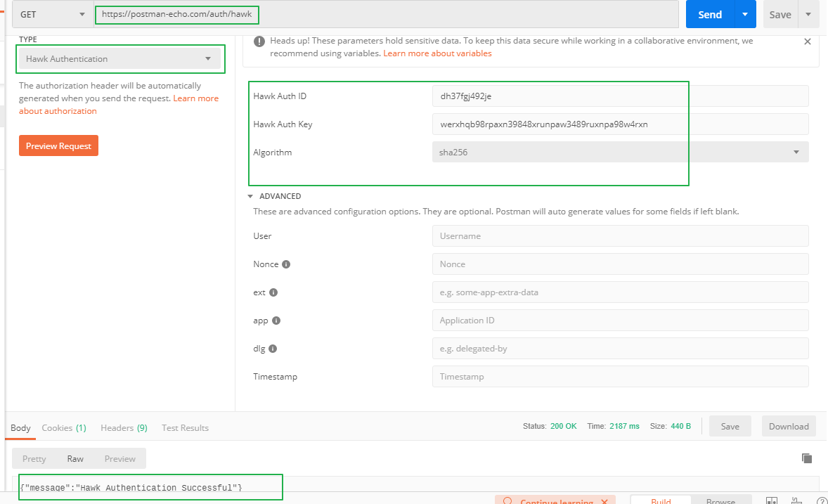Switch to Build mode
This screenshot has height=504, width=828.
[x=661, y=501]
